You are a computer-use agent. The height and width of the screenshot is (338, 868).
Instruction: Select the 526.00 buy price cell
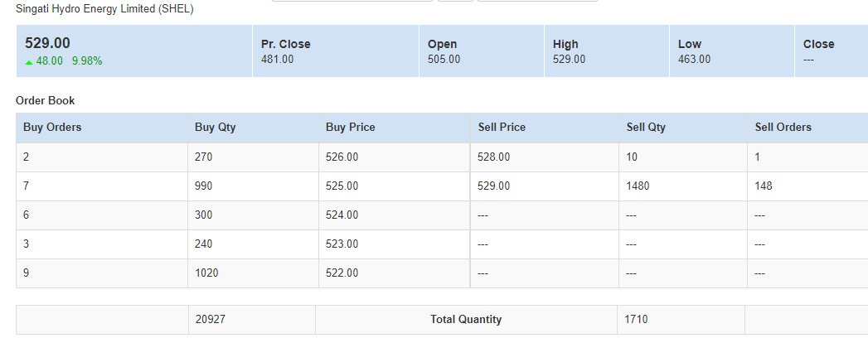[x=342, y=157]
